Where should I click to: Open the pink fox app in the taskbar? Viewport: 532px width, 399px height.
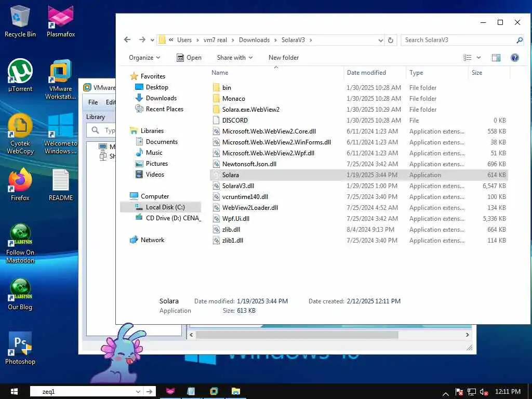tap(170, 392)
